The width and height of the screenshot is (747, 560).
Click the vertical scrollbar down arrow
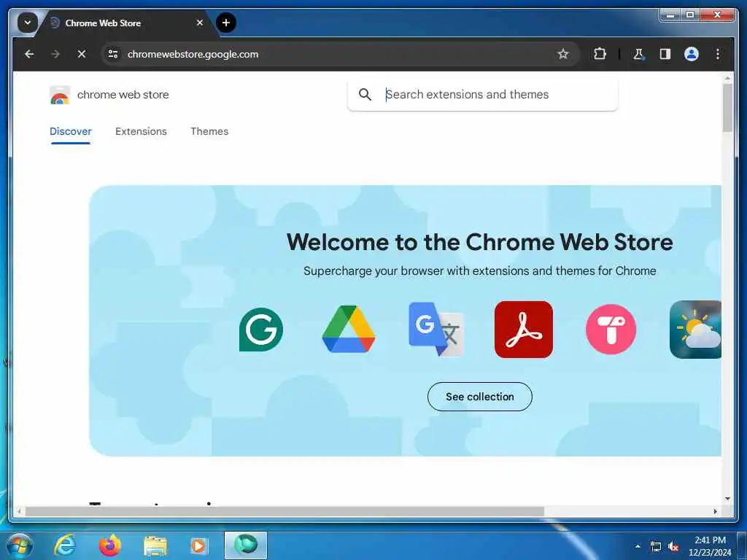(x=727, y=499)
